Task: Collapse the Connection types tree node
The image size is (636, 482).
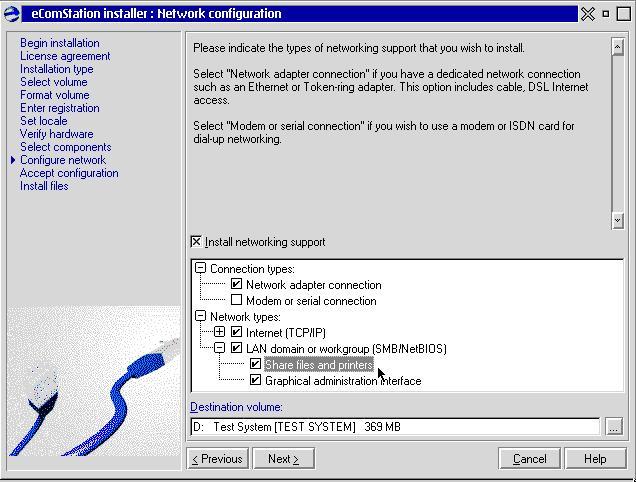Action: [x=201, y=268]
